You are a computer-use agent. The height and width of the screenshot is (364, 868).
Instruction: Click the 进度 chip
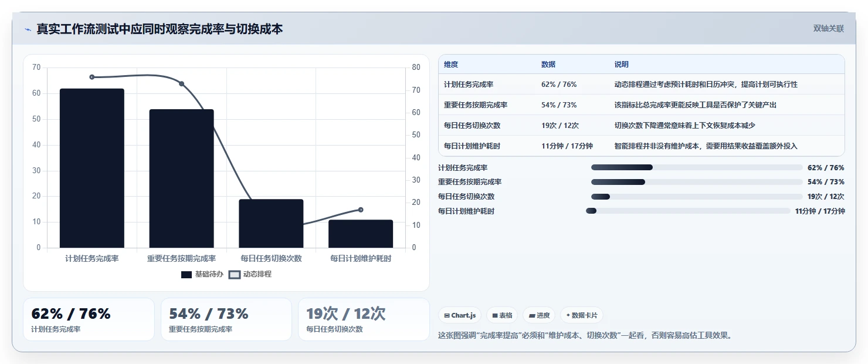click(x=539, y=315)
